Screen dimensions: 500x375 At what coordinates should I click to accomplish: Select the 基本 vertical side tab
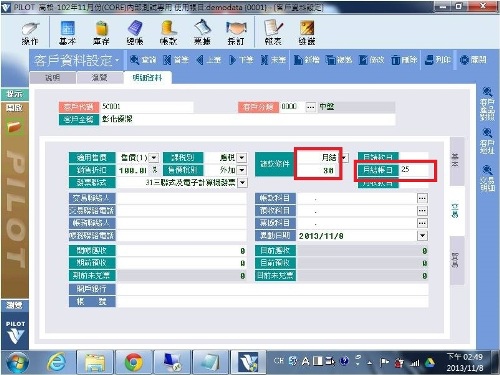[457, 161]
